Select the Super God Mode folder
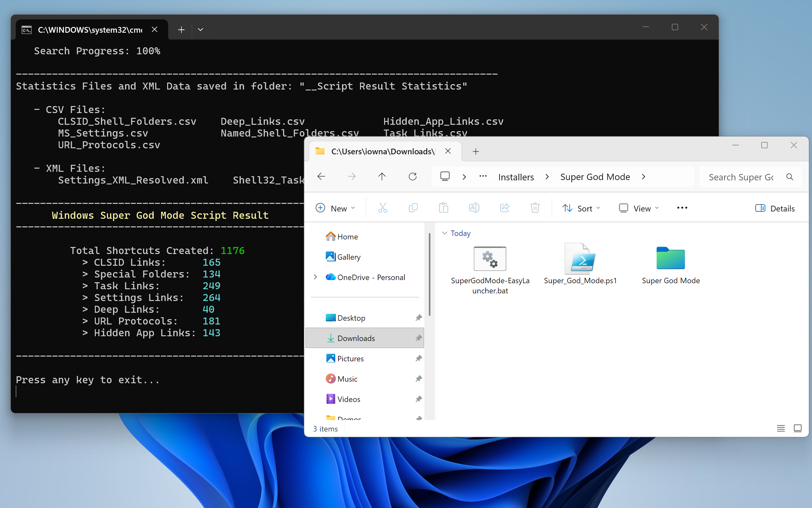This screenshot has width=812, height=508. 671,265
